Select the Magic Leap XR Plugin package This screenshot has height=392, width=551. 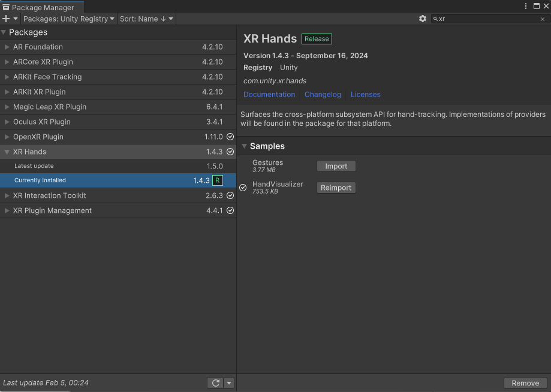tap(118, 107)
